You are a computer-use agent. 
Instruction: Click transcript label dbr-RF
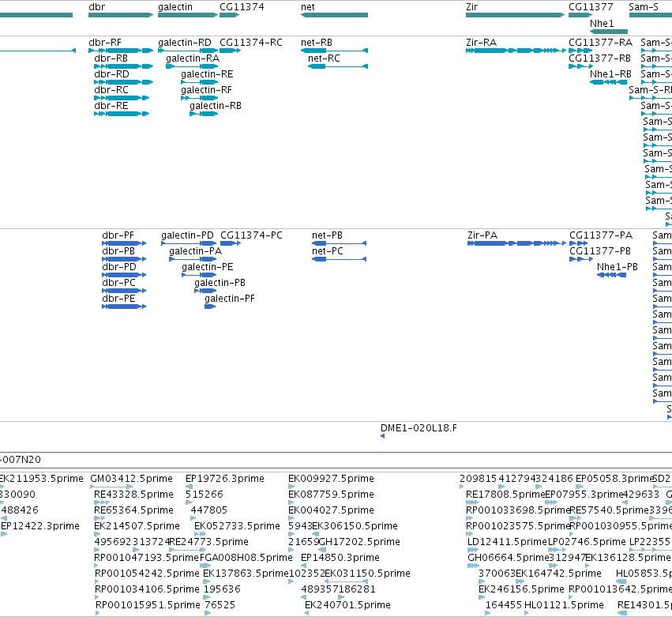tap(105, 43)
